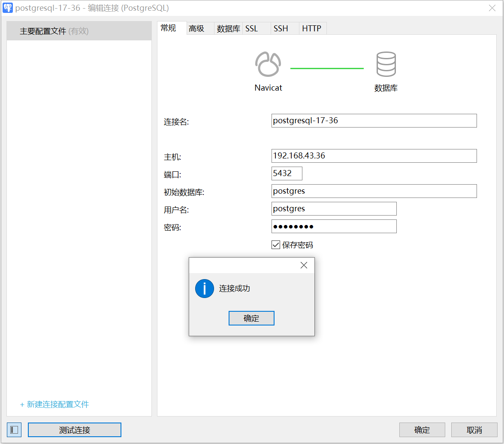Viewport: 504px width, 444px height.
Task: Click the 主机: label
Action: [x=172, y=157]
